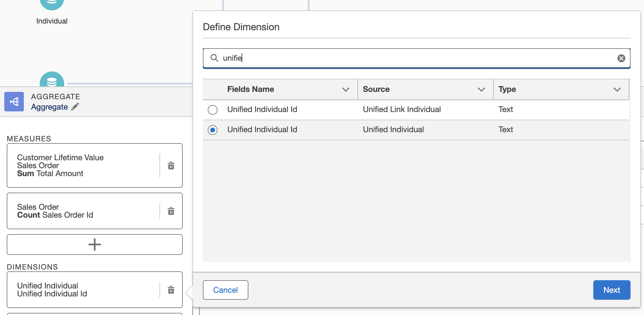Select Unified Link Individual radio button
Viewport: 644px width, 315px height.
click(213, 110)
